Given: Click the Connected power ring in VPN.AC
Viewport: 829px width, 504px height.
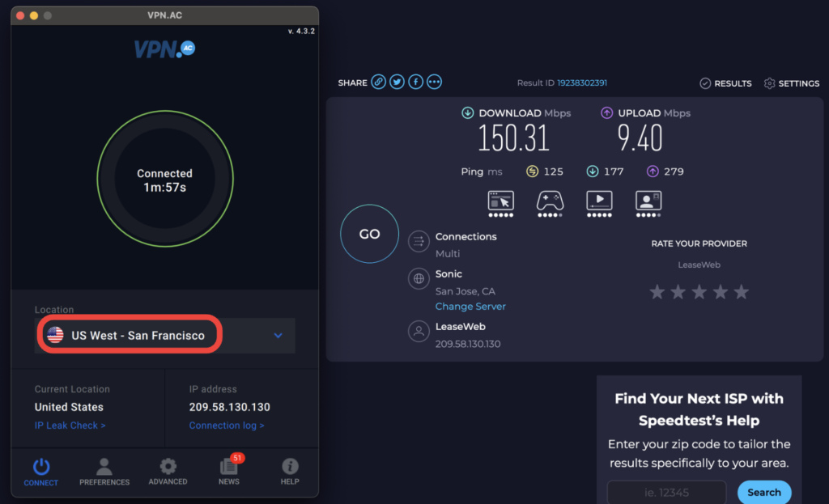Looking at the screenshot, I should 165,179.
